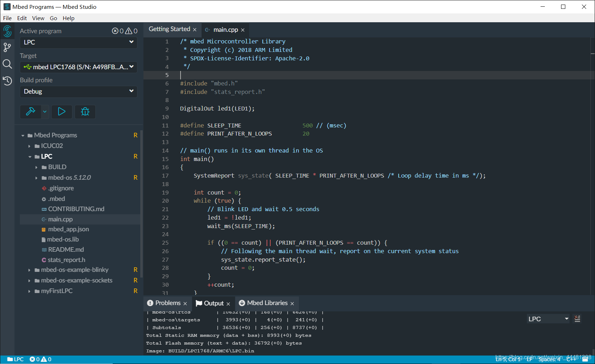The width and height of the screenshot is (595, 364).
Task: Click the warning triangle icon in Active program header
Action: (x=129, y=31)
